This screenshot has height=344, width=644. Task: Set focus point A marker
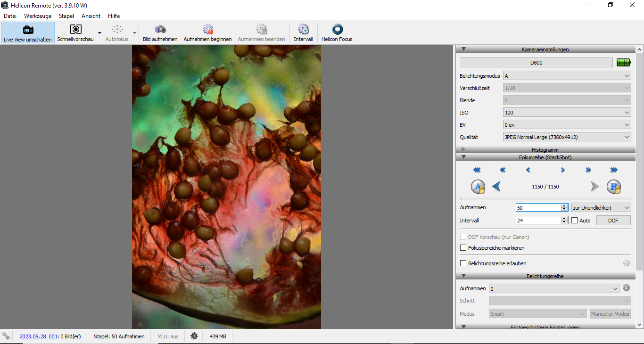478,187
